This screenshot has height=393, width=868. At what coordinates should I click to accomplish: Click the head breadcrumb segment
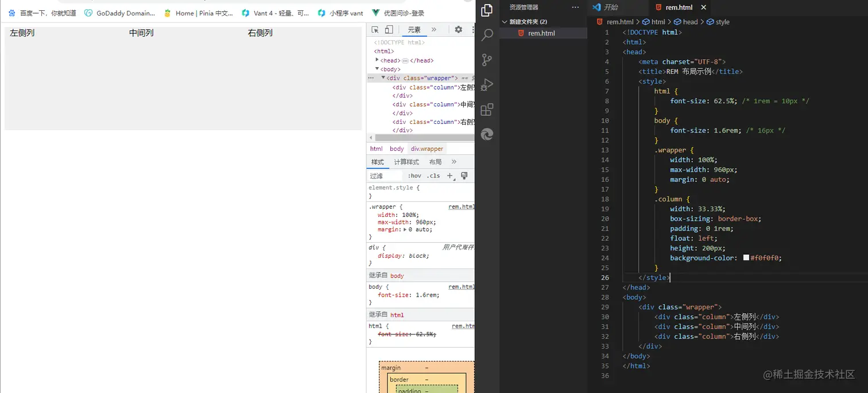pyautogui.click(x=686, y=22)
